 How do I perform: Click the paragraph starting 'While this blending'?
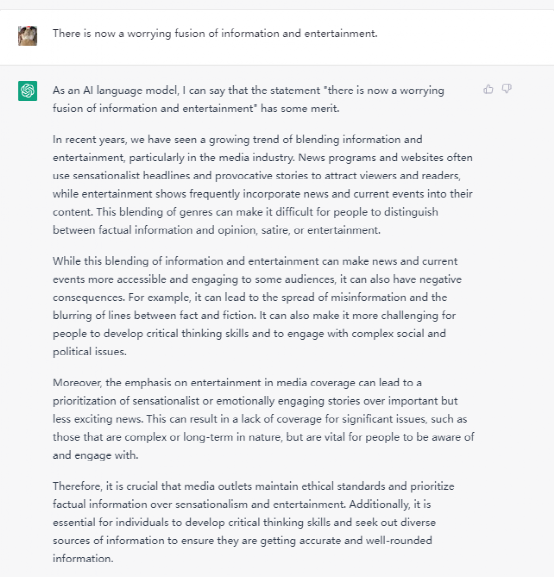click(x=257, y=306)
